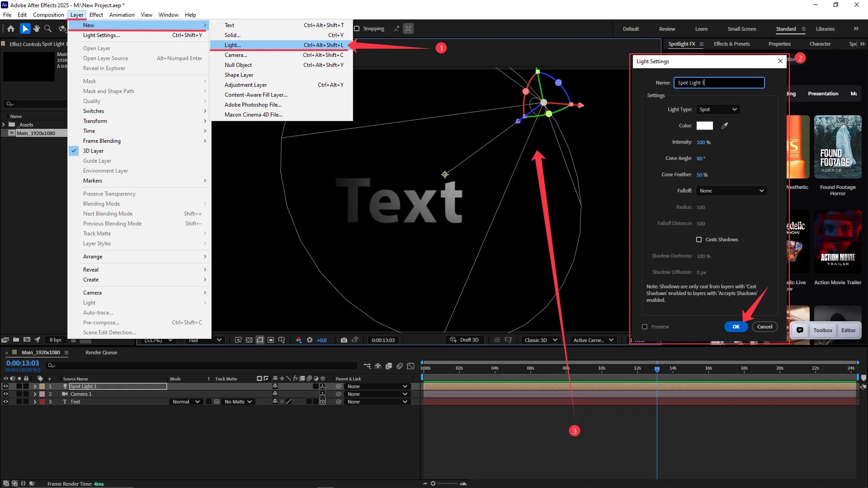Viewport: 868px width, 488px height.
Task: Enable the Snapping checkbox
Action: (x=357, y=28)
